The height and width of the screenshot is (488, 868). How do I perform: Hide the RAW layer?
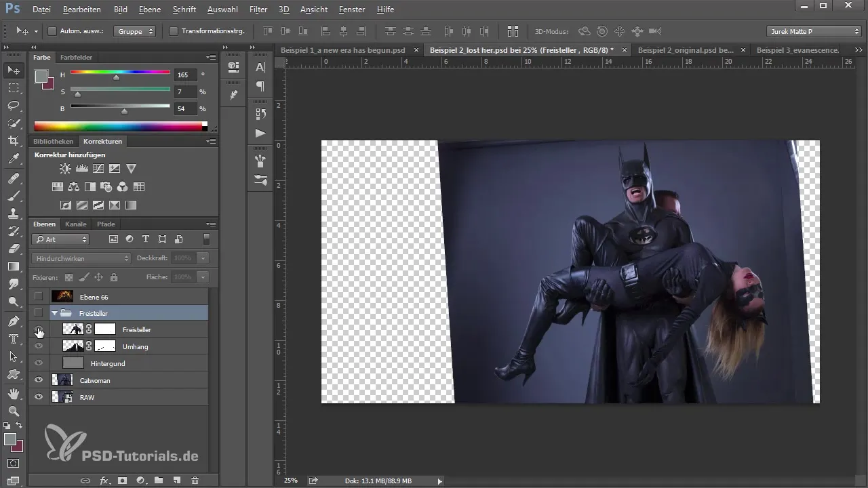click(39, 397)
